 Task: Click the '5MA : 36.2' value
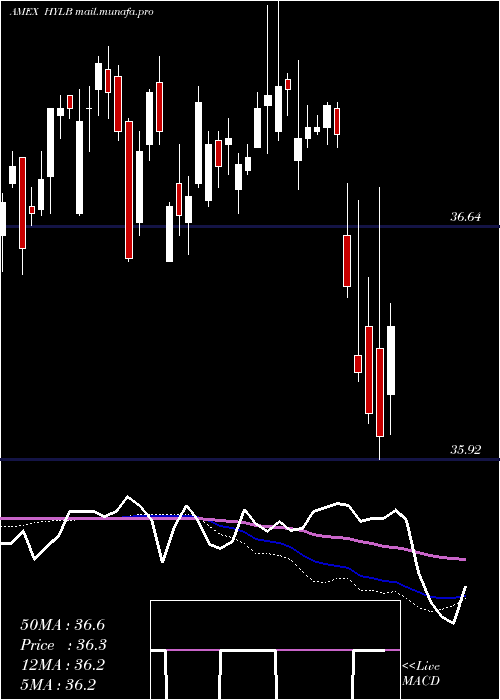pos(58,685)
